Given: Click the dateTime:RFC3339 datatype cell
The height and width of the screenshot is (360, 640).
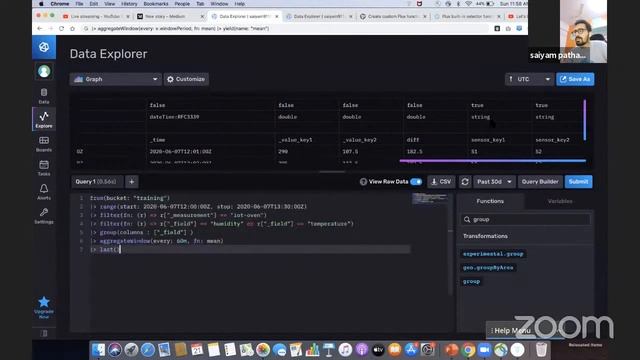Looking at the screenshot, I should (174, 117).
